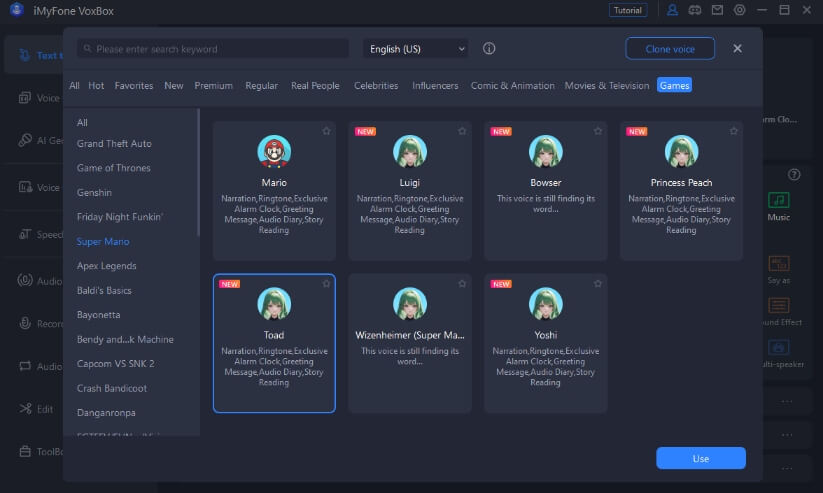Screen dimensions: 823x493
Task: Switch to the Hot tab
Action: [96, 86]
